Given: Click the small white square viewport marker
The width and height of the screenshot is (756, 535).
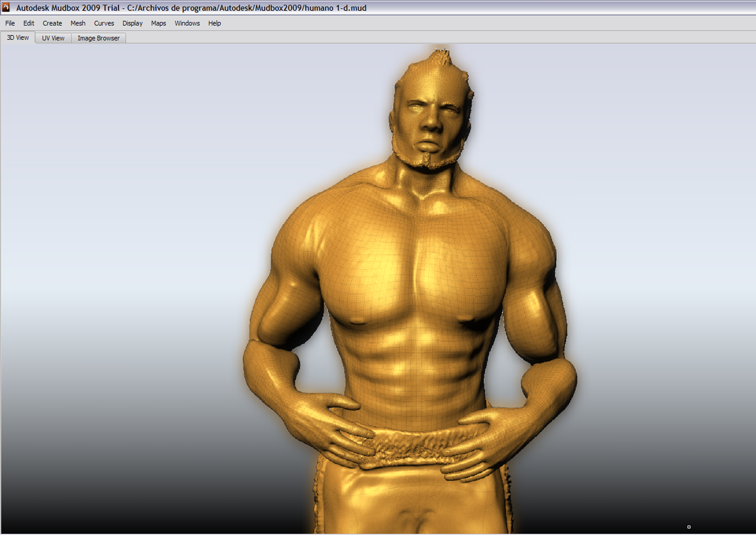Looking at the screenshot, I should 689,527.
